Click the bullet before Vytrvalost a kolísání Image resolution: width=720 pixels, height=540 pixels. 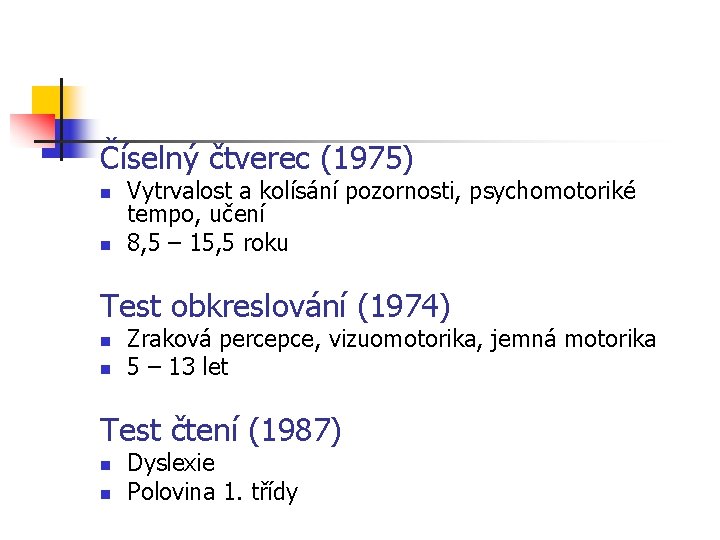(106, 193)
